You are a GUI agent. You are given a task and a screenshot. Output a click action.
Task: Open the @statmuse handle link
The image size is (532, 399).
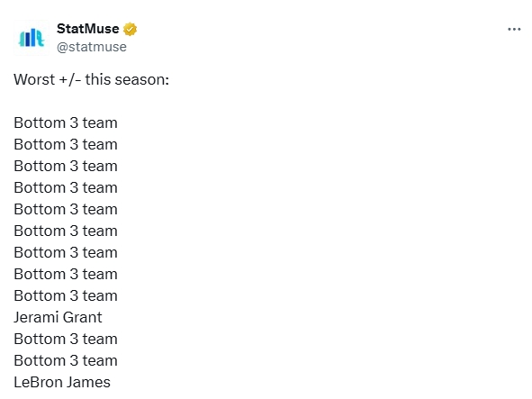tap(92, 47)
